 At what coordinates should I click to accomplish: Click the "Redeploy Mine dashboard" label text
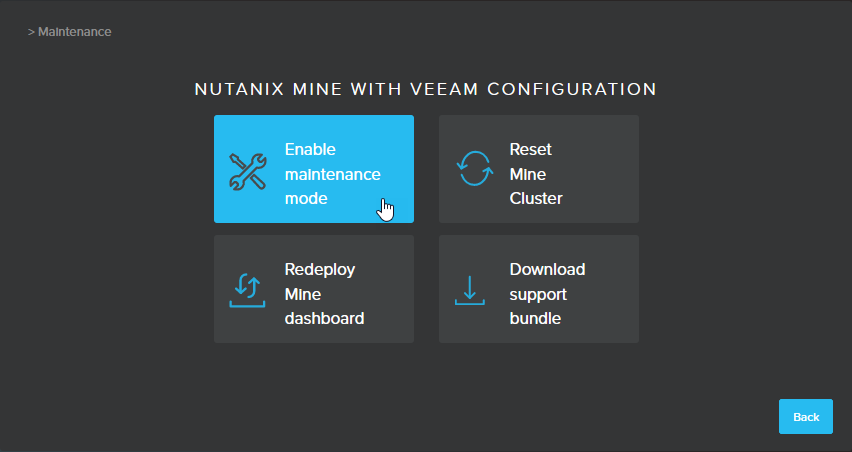(324, 294)
